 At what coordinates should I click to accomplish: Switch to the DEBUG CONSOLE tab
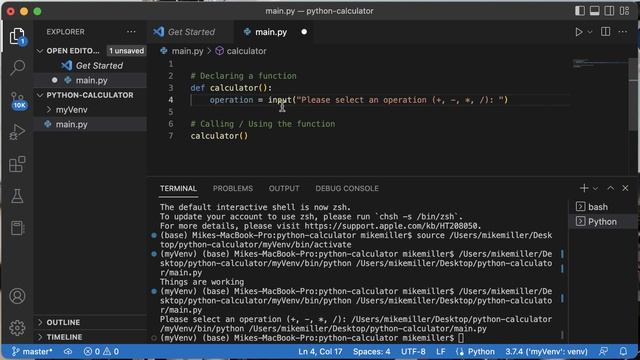click(x=347, y=189)
